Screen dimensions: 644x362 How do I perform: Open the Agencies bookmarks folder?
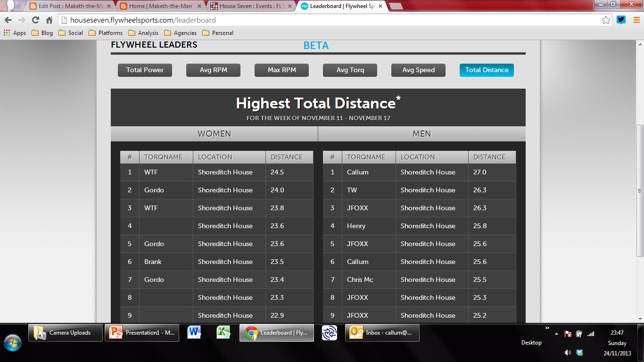coord(180,33)
